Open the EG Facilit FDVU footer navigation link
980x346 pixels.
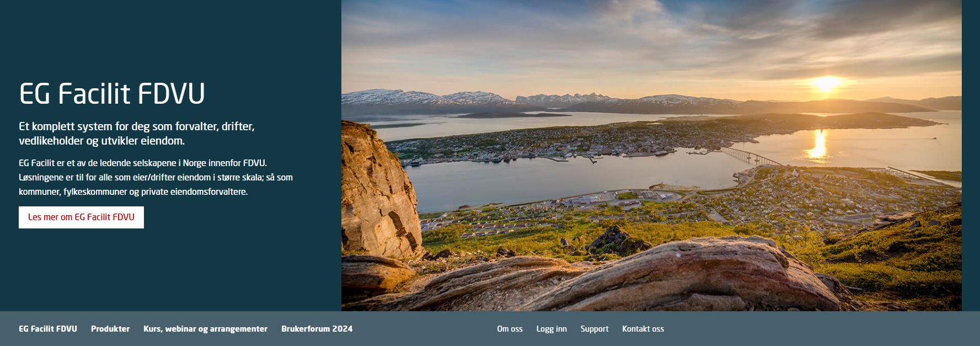click(x=48, y=329)
